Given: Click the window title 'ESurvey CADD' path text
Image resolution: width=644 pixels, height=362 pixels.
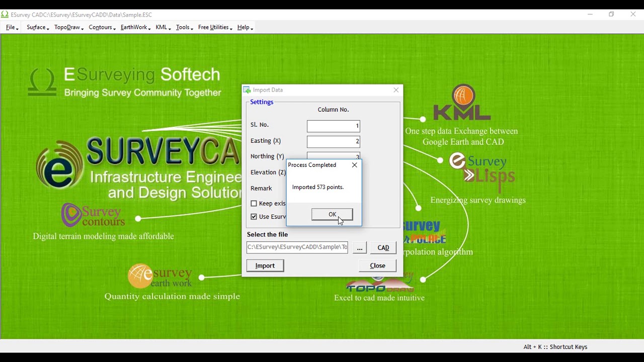Looking at the screenshot, I should 82,15.
